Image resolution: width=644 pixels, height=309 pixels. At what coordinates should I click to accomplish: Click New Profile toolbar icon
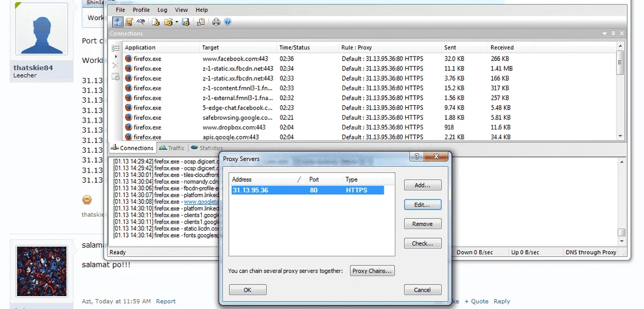click(156, 21)
